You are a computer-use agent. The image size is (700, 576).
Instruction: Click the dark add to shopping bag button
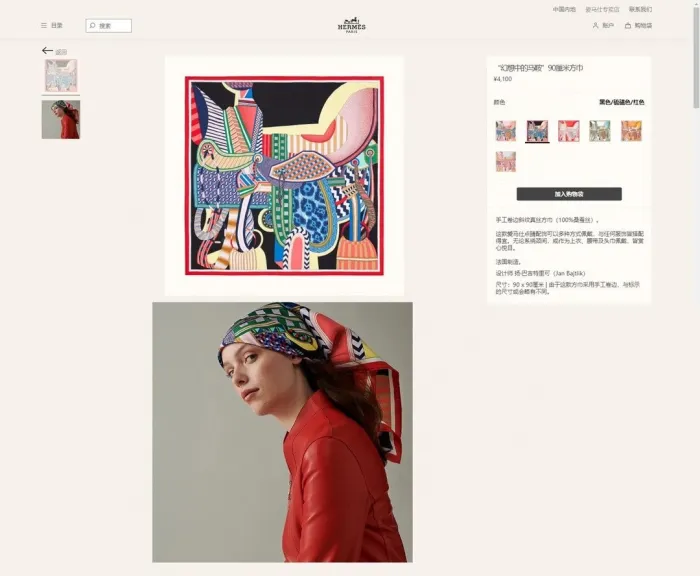569,194
